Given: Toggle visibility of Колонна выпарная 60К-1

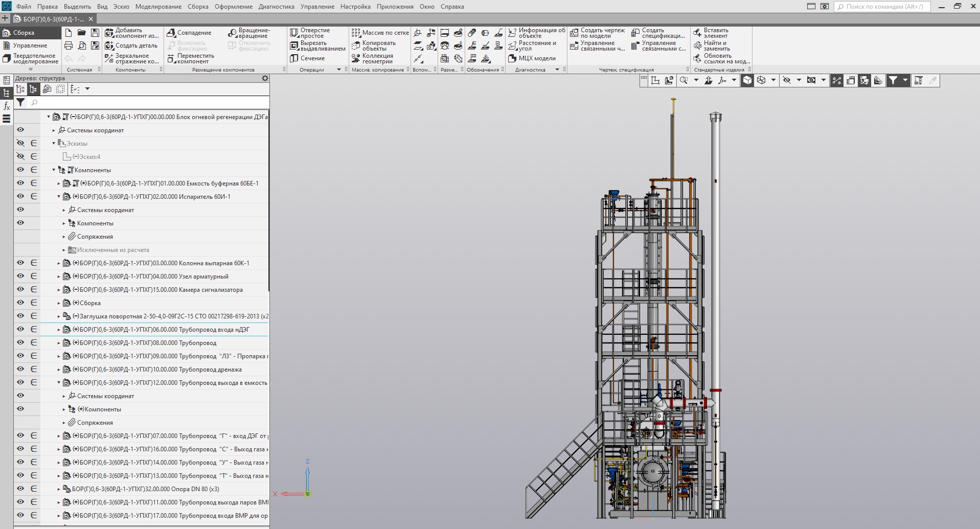Looking at the screenshot, I should click(x=20, y=263).
